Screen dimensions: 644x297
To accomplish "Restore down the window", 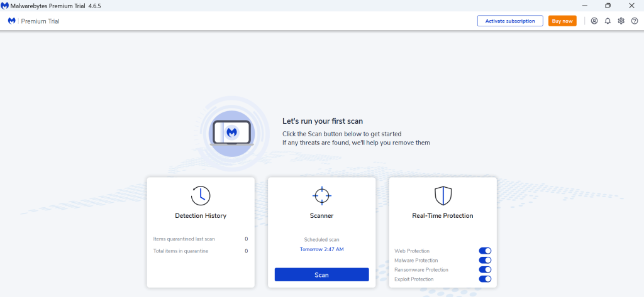I will 608,5.
